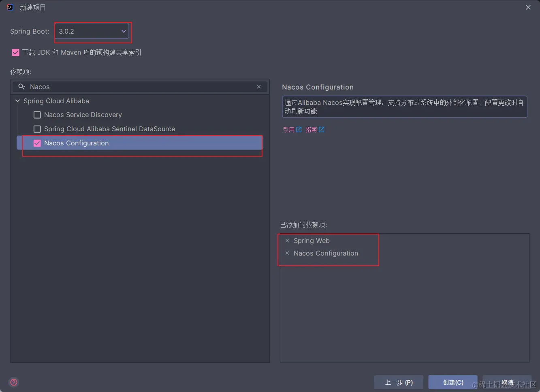
Task: Click the Nacos dependency search field
Action: [140, 87]
